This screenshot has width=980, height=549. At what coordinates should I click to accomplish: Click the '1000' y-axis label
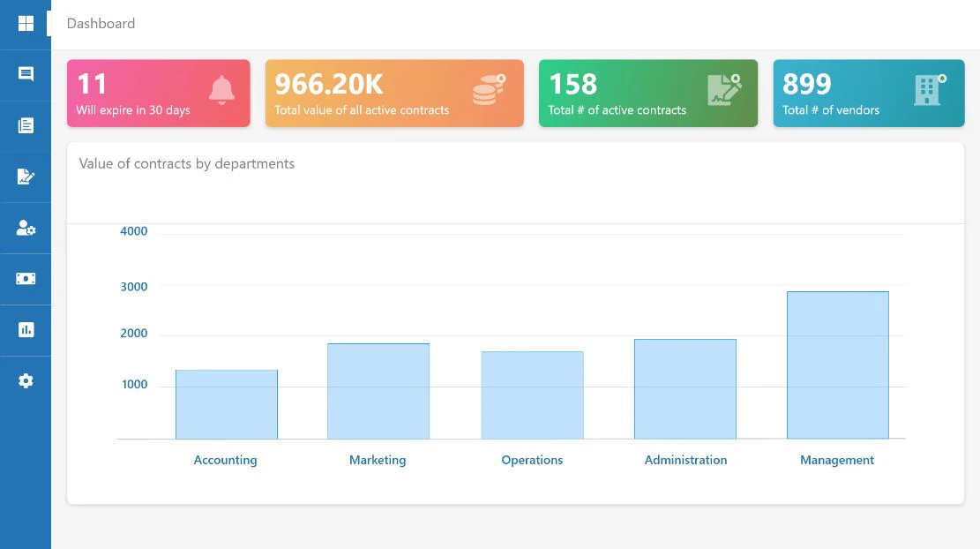[x=134, y=385]
